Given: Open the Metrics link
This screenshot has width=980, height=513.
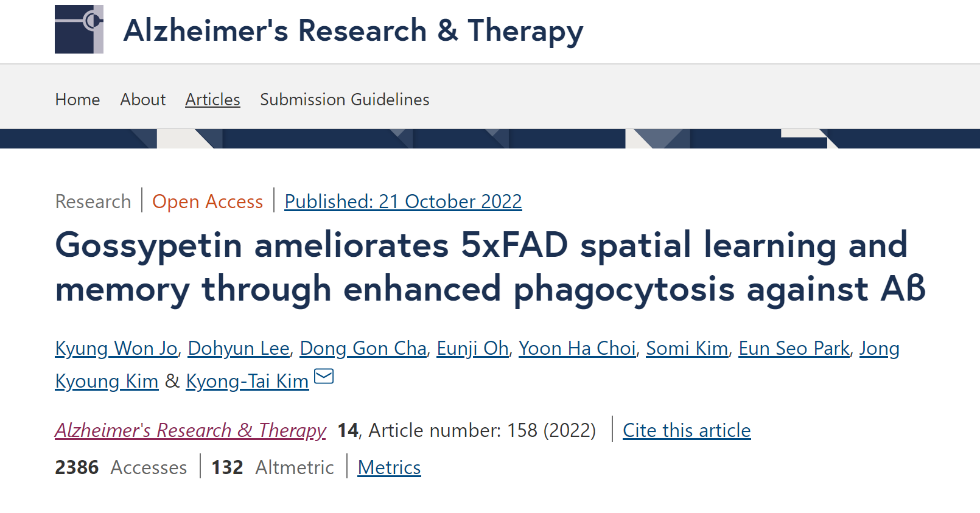Looking at the screenshot, I should click(x=389, y=467).
